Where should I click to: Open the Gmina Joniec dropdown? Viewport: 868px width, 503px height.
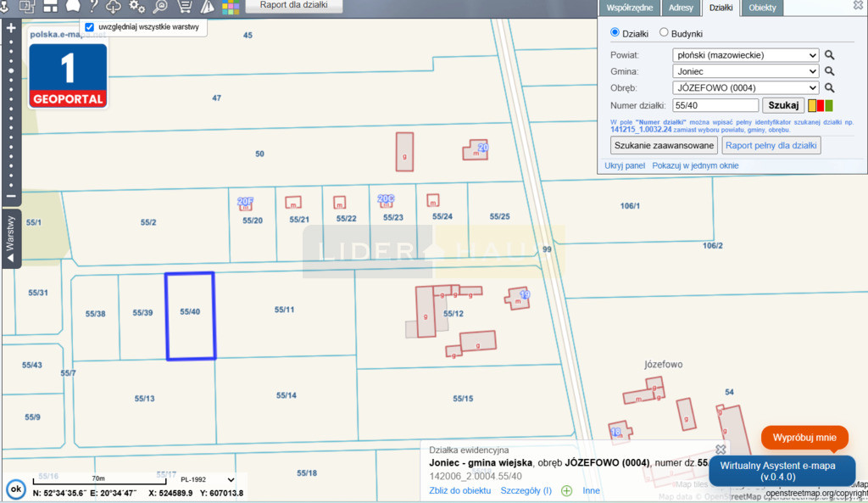tap(745, 71)
